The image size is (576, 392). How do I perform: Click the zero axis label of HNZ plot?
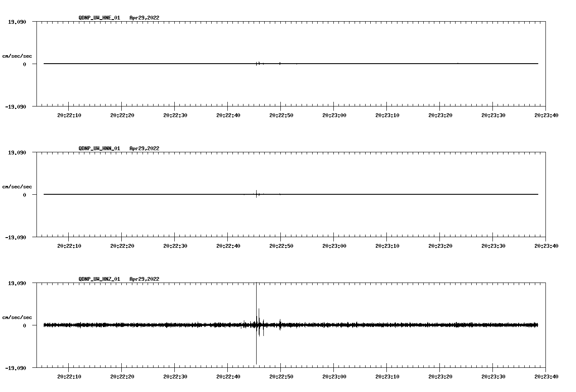[25, 325]
